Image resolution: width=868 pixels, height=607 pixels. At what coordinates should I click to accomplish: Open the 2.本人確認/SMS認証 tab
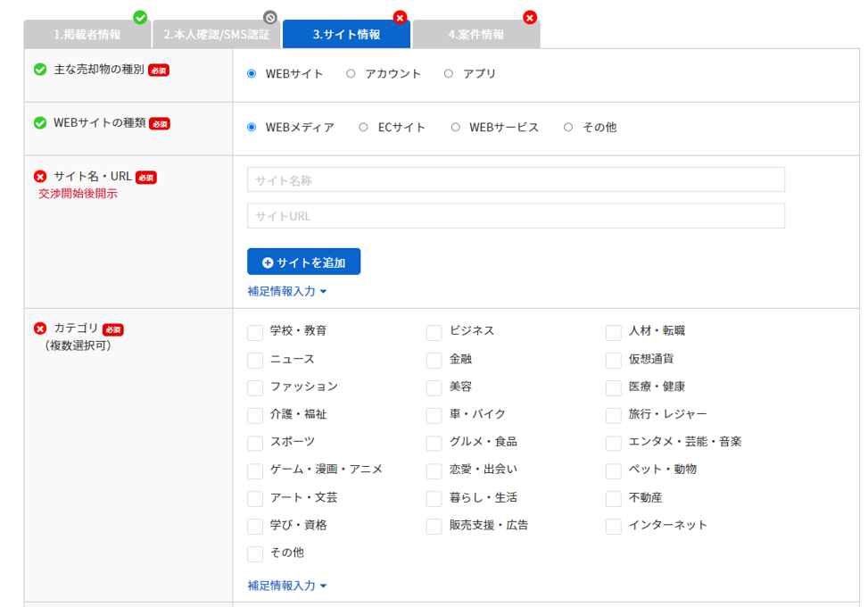(217, 34)
